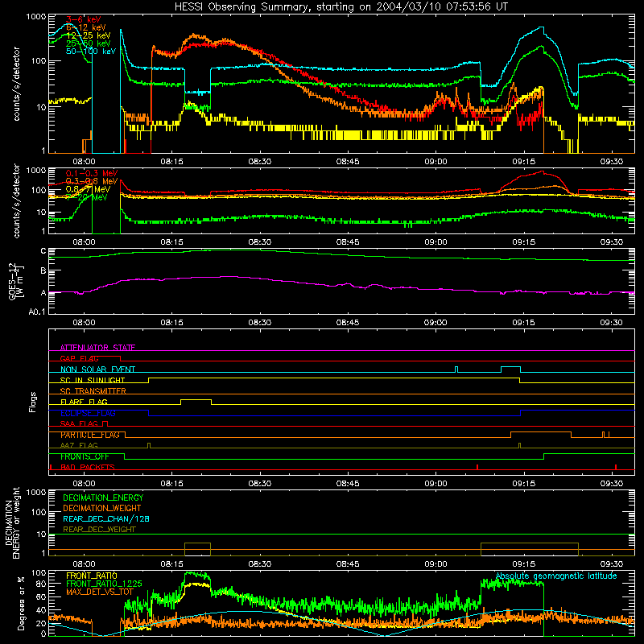Image resolution: width=644 pixels, height=644 pixels.
Task: Select the GAP_FLAG label
Action: pos(79,358)
